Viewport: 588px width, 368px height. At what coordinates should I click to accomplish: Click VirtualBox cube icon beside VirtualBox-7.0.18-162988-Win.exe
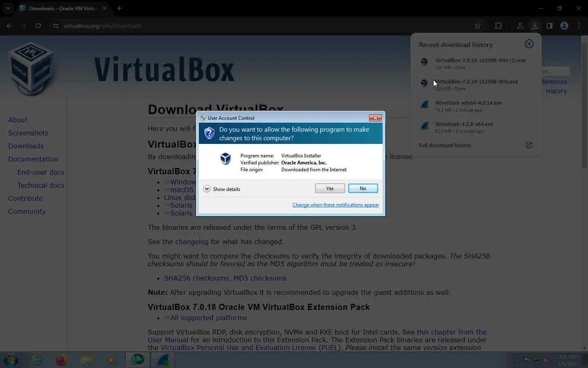pyautogui.click(x=424, y=83)
